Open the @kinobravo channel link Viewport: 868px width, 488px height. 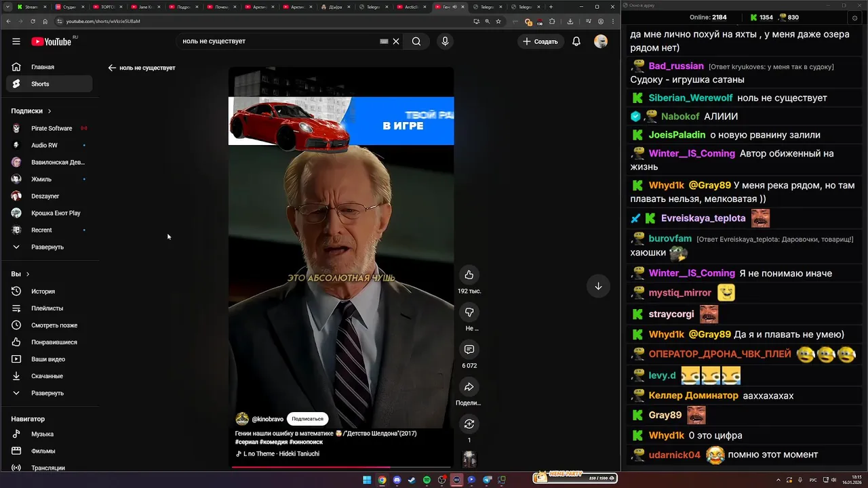point(267,419)
